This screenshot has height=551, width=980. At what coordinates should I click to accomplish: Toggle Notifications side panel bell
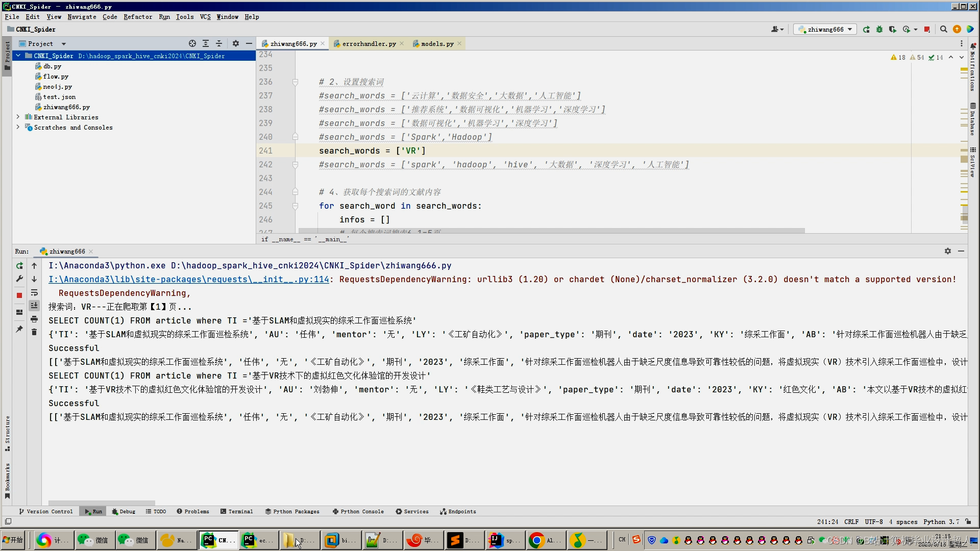pos(973,46)
